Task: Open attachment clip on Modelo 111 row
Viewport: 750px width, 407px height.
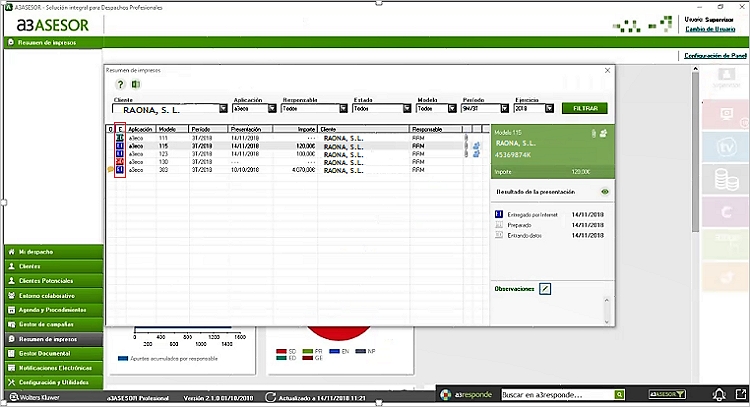Action: (467, 138)
